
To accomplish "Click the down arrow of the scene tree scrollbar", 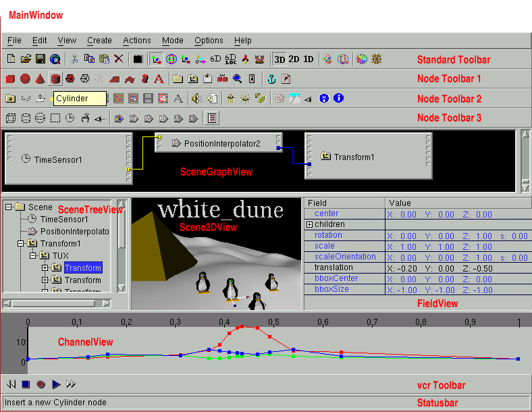I will pyautogui.click(x=122, y=288).
